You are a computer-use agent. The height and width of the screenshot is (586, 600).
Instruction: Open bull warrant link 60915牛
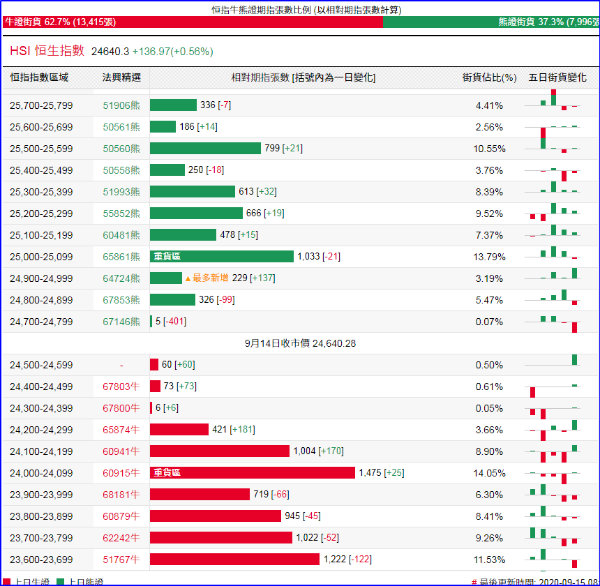pos(121,473)
